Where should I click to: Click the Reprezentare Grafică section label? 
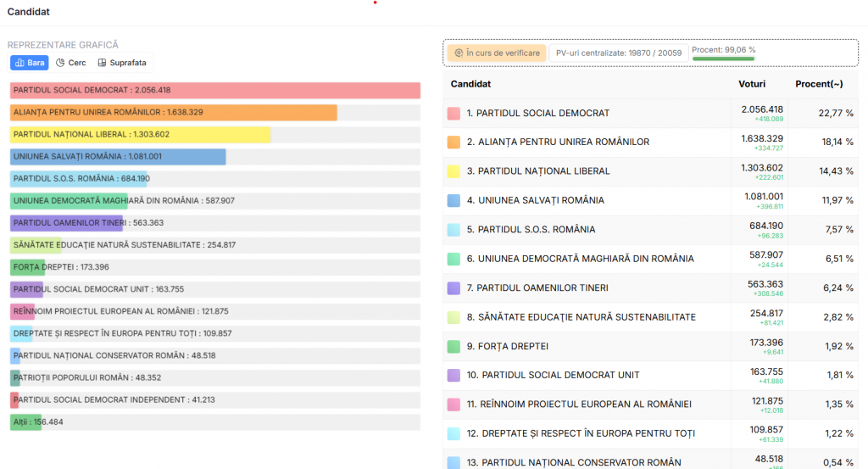63,45
